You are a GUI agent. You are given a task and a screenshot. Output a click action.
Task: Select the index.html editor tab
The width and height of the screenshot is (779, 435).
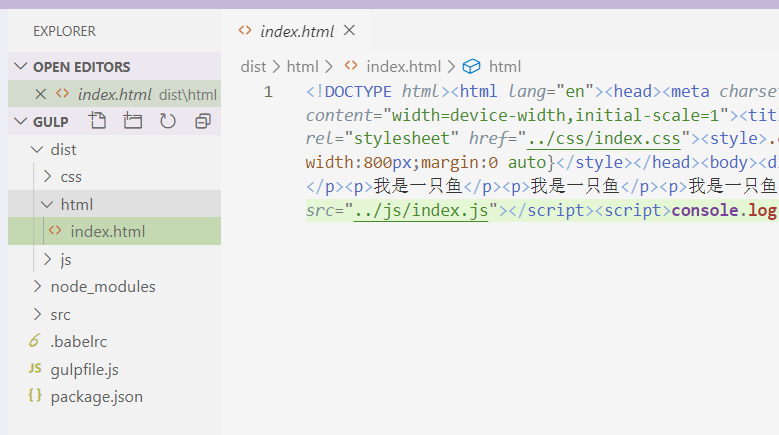294,31
